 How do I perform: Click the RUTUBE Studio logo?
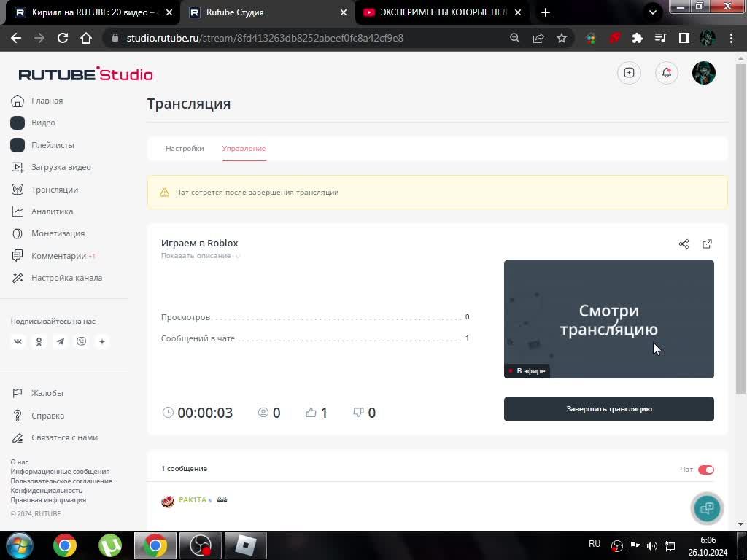coord(86,74)
